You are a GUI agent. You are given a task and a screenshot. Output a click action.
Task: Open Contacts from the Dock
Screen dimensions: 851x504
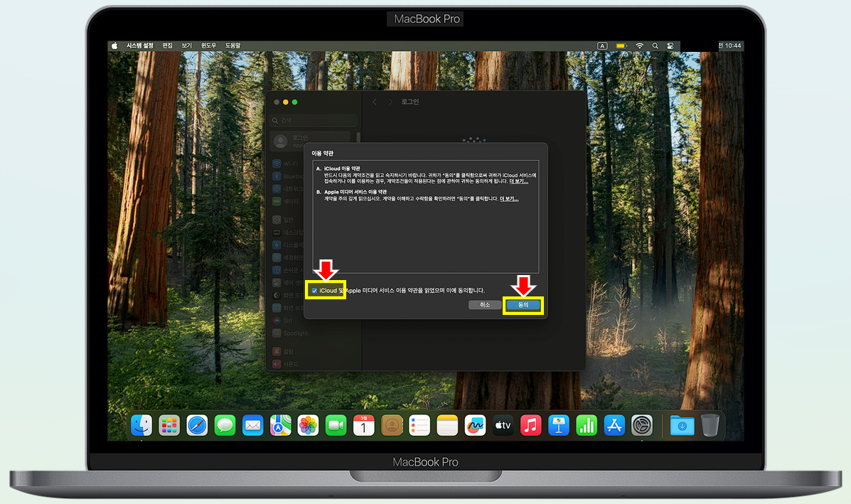[392, 425]
